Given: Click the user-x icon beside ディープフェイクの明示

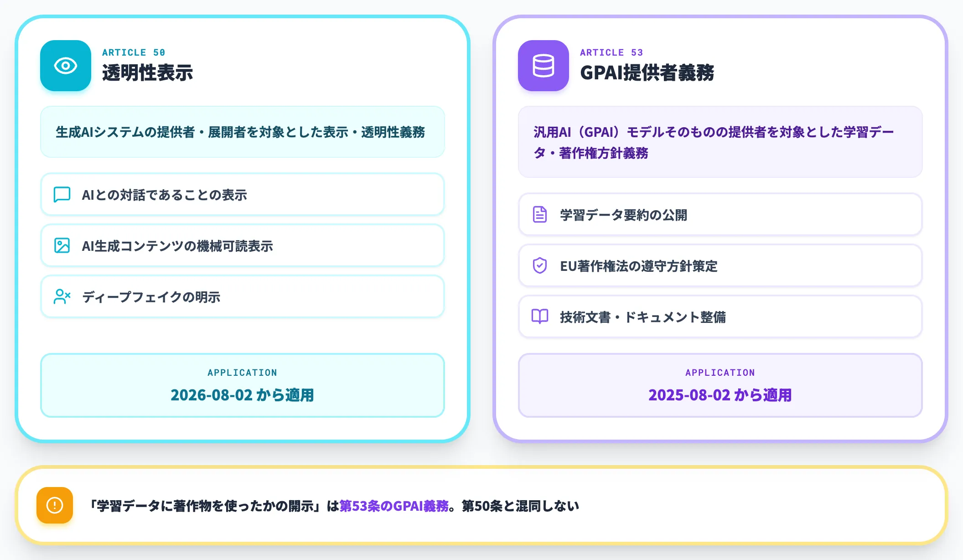Looking at the screenshot, I should click(x=62, y=297).
